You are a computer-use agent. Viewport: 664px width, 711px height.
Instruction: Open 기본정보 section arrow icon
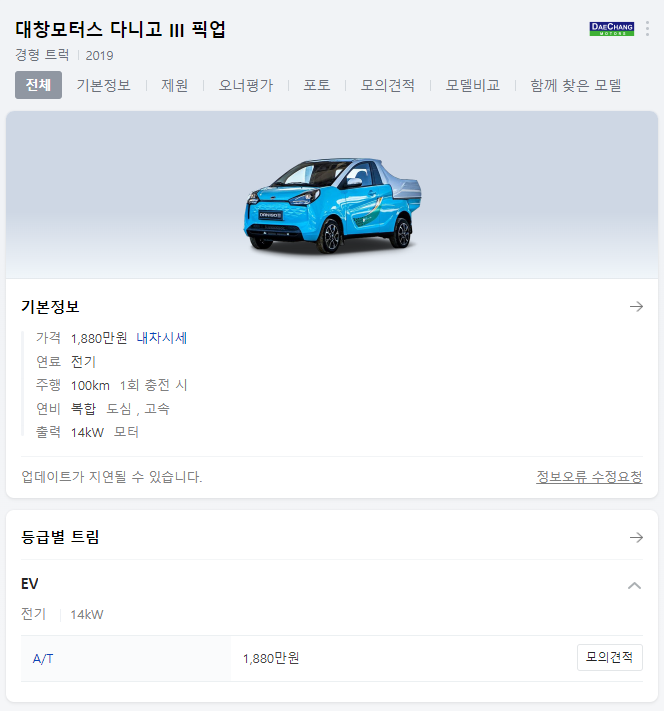click(636, 307)
